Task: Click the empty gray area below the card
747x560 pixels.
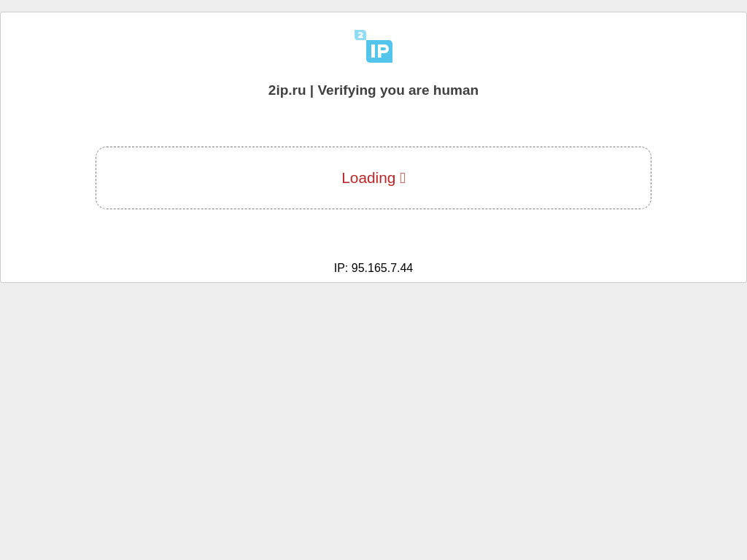Action: (373, 419)
